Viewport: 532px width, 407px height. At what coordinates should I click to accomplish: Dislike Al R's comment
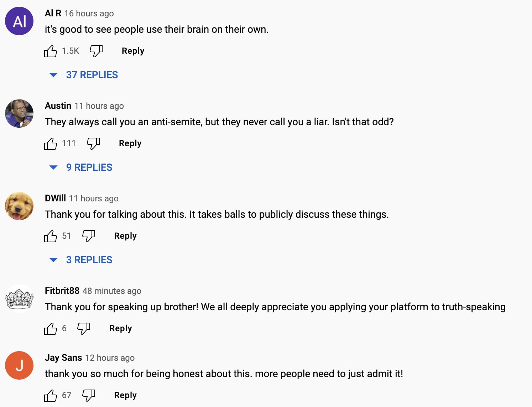[x=96, y=51]
